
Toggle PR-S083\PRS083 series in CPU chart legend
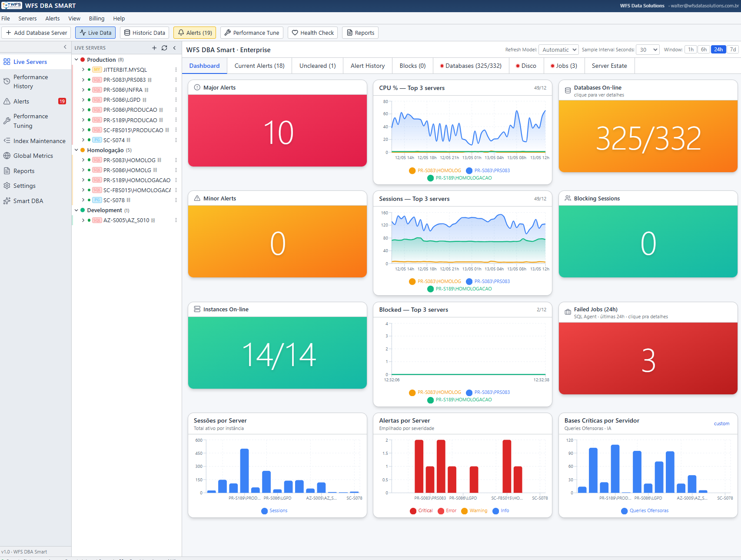[x=488, y=170]
